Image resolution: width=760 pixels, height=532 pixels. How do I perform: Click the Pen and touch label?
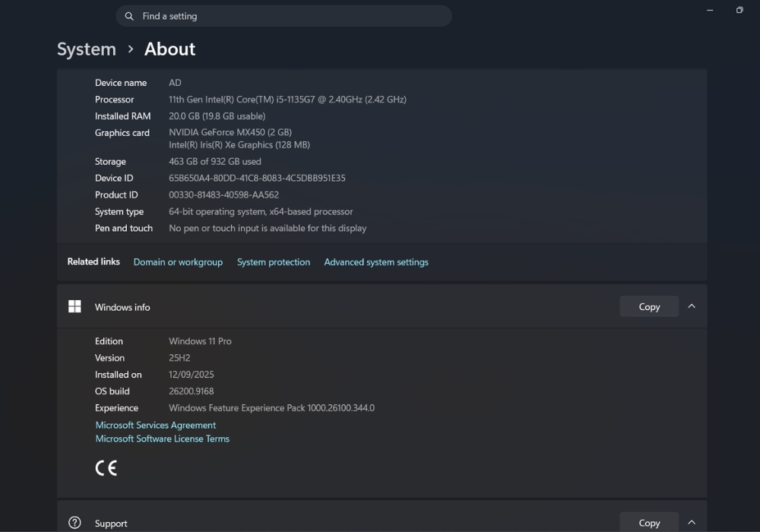pyautogui.click(x=124, y=228)
